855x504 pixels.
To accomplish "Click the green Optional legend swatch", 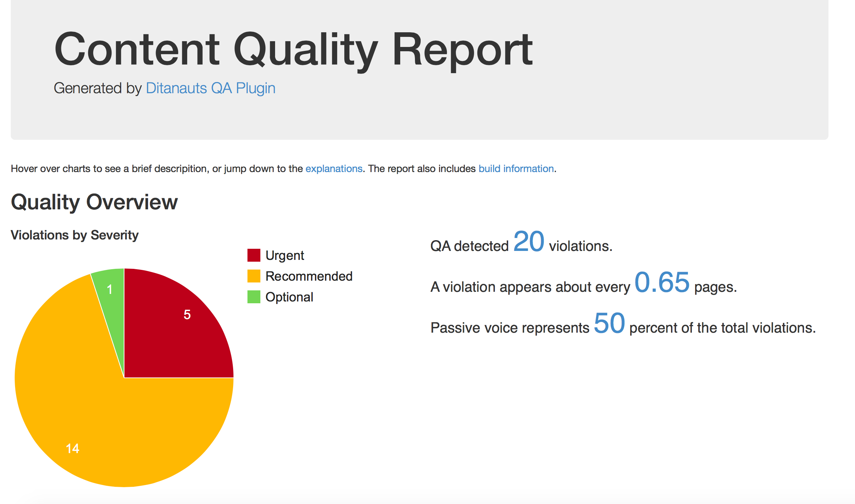I will coord(254,297).
